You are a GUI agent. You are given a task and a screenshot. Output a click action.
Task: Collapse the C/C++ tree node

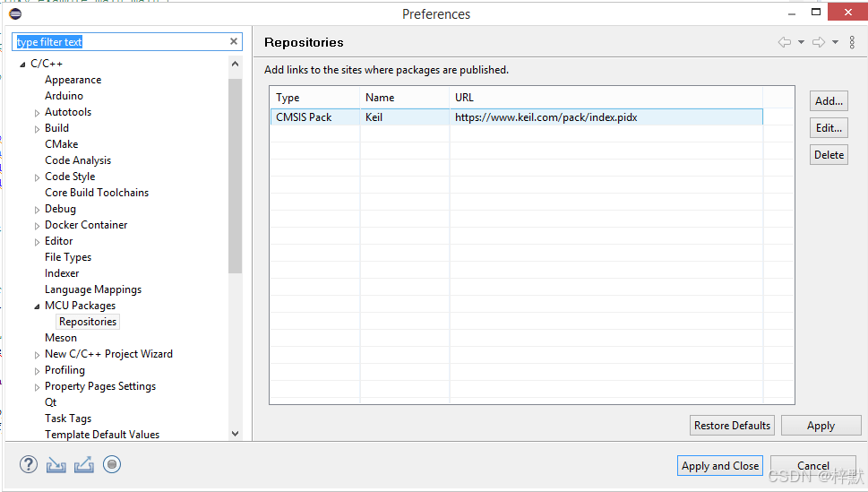tap(22, 65)
